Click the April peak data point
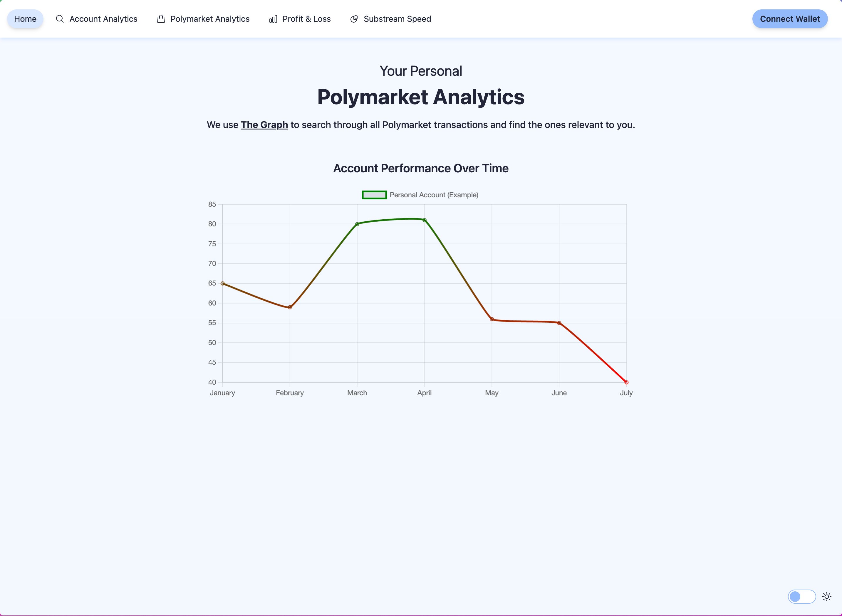This screenshot has height=616, width=842. click(425, 220)
